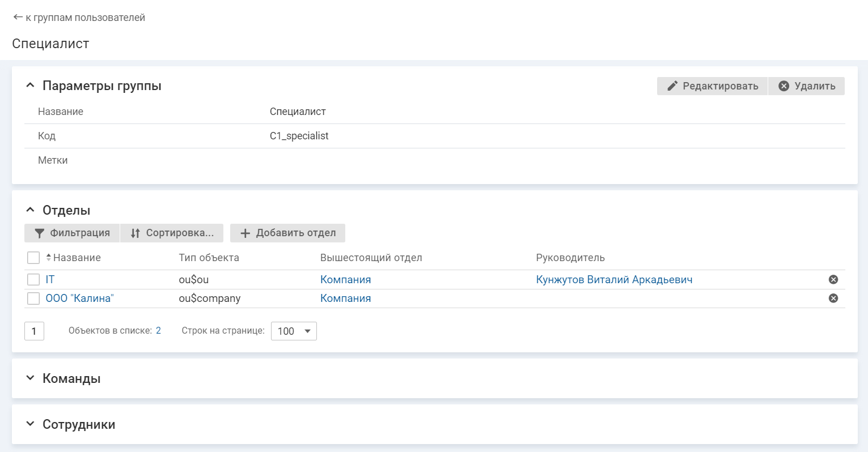Open Фильтрация filter for departments

[72, 233]
